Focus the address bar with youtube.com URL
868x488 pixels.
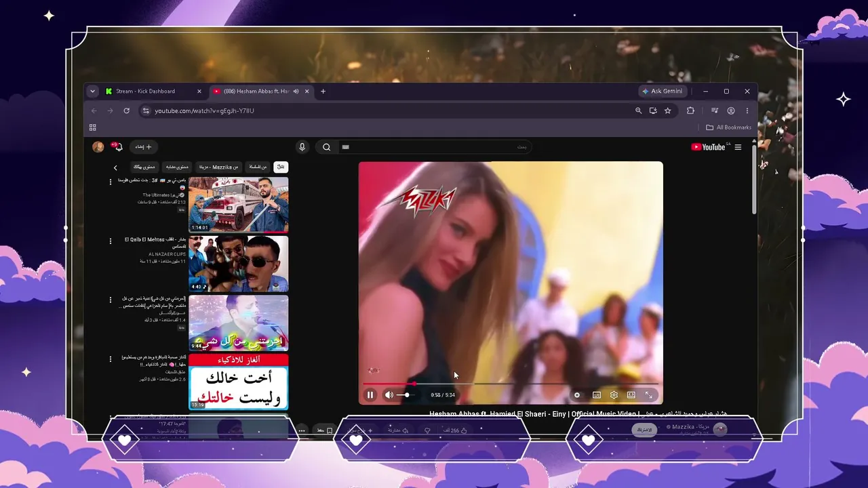(392, 110)
